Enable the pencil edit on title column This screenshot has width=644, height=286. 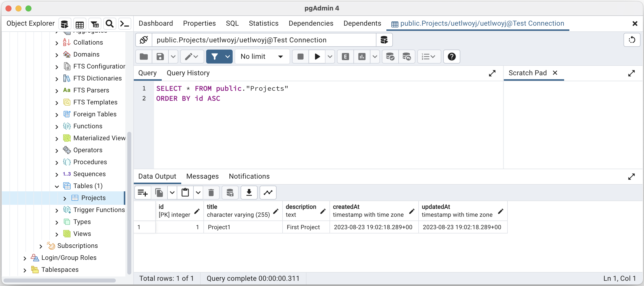(276, 211)
